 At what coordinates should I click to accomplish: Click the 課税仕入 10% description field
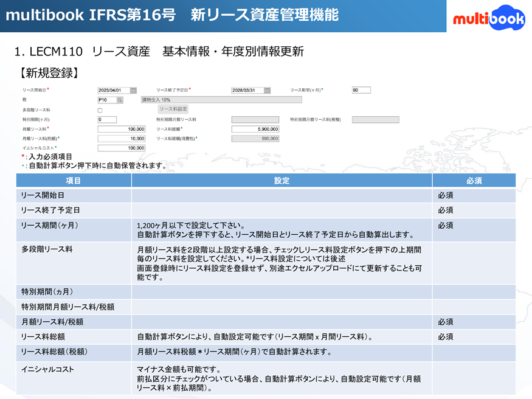coord(221,100)
